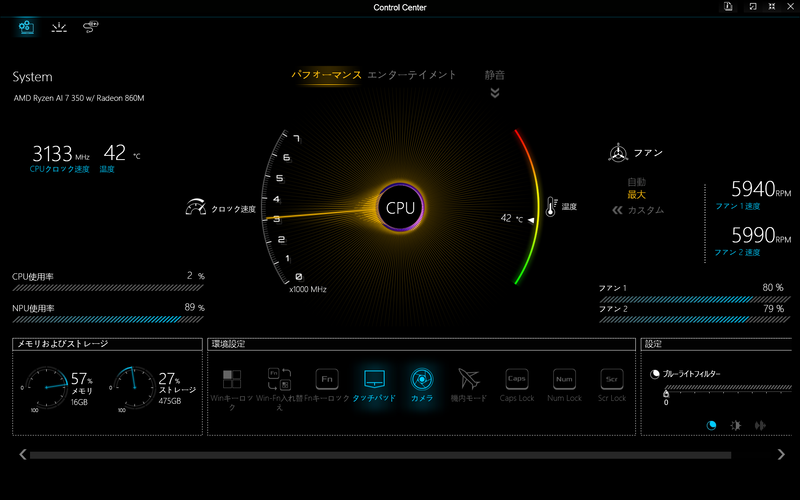This screenshot has width=800, height=500.
Task: Click the Control Center window title
Action: [x=399, y=7]
